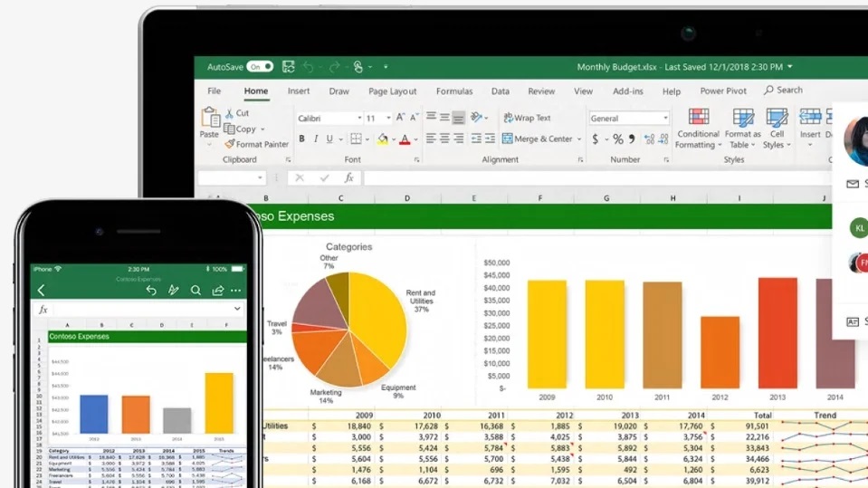This screenshot has width=868, height=488.
Task: Tap the share icon on phone toolbar
Action: (x=217, y=291)
